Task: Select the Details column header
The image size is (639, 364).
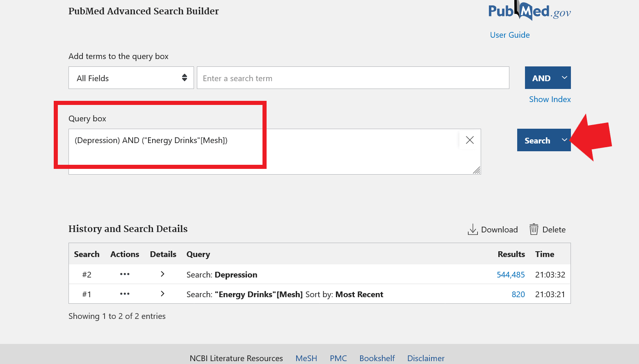Action: [163, 254]
